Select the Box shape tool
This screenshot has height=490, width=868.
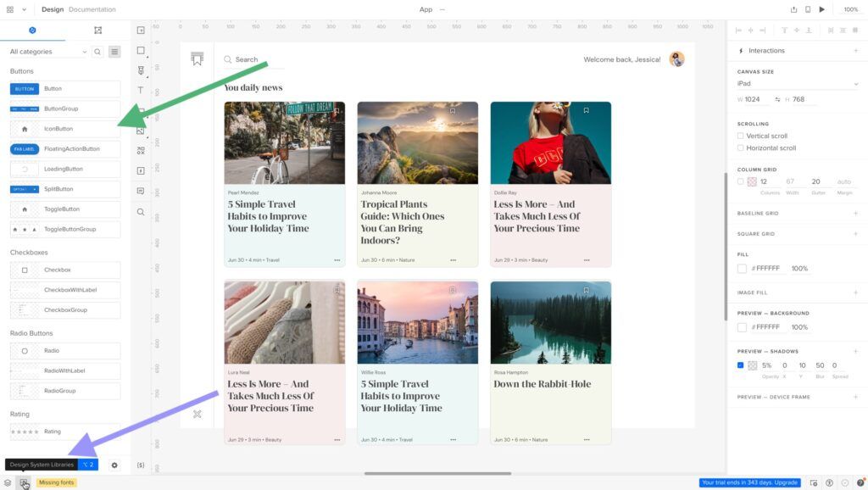[x=141, y=51]
